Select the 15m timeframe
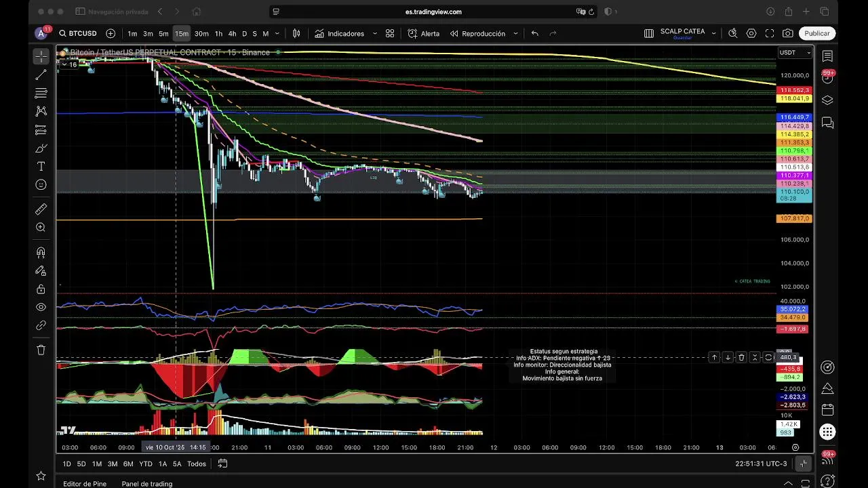The image size is (868, 488). click(x=182, y=33)
